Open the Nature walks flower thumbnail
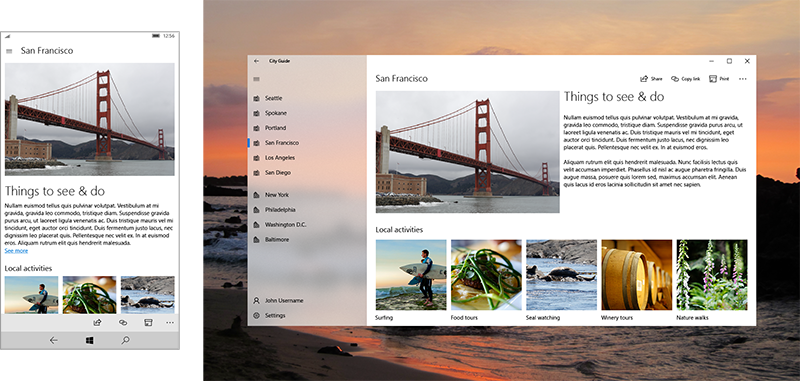800x381 pixels. pyautogui.click(x=712, y=275)
